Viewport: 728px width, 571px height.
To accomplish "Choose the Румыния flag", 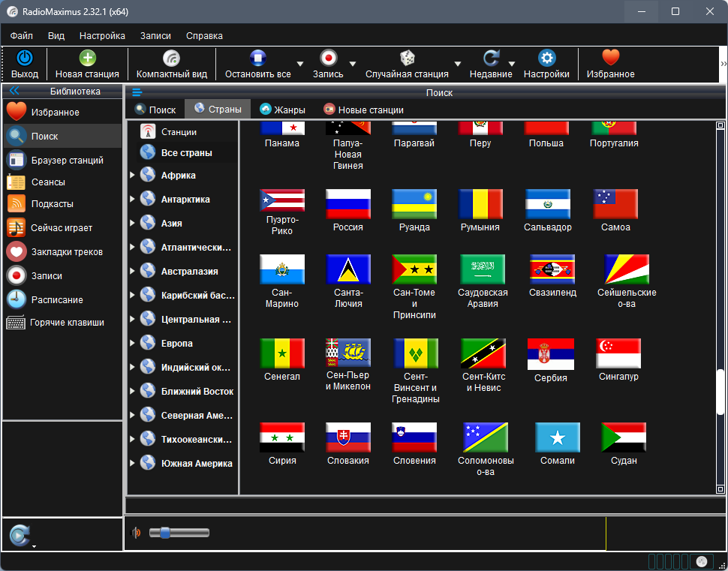I will pyautogui.click(x=480, y=204).
